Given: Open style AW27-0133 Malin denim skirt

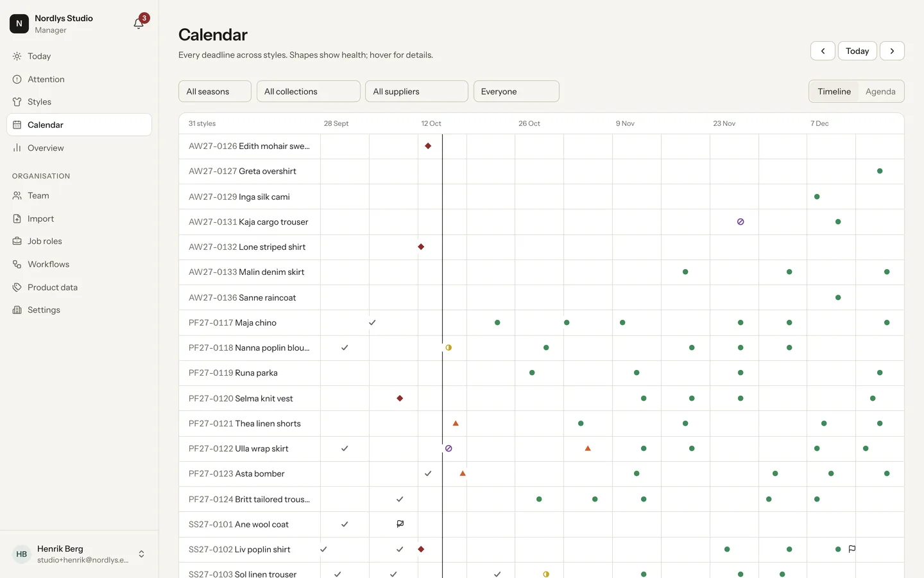Looking at the screenshot, I should coord(246,272).
